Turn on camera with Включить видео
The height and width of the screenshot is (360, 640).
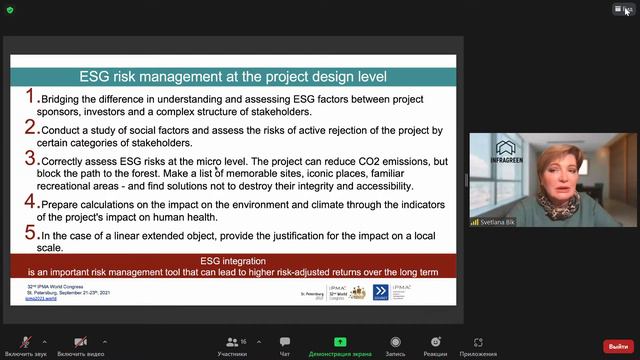pos(80,347)
